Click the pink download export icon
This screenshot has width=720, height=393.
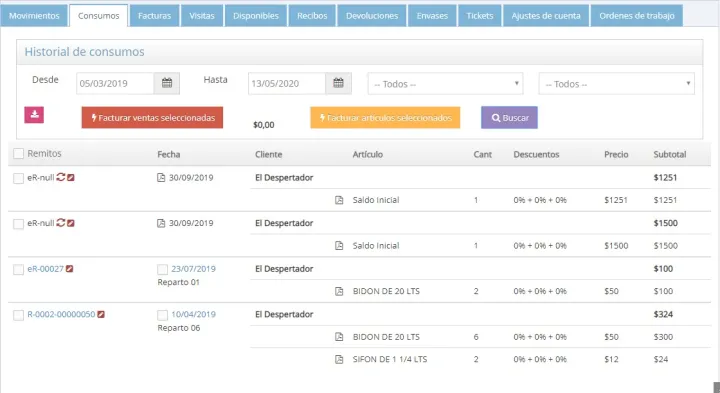coord(34,115)
